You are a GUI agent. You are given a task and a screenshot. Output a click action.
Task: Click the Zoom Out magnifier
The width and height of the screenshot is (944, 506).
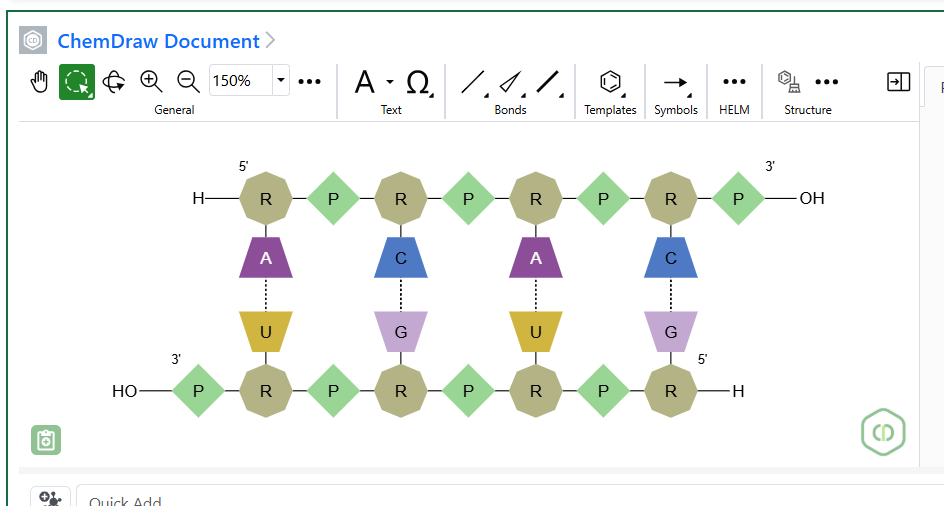(x=188, y=81)
